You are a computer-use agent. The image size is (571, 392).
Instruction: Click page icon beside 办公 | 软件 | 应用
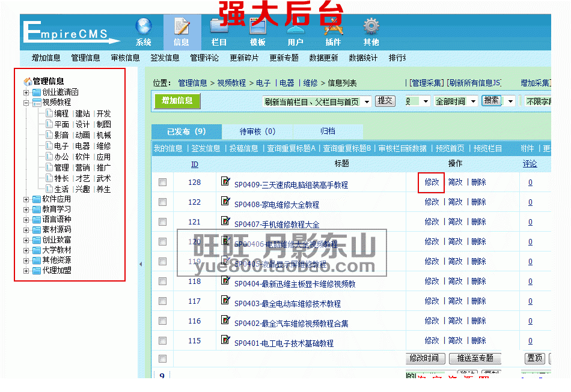[x=49, y=157]
